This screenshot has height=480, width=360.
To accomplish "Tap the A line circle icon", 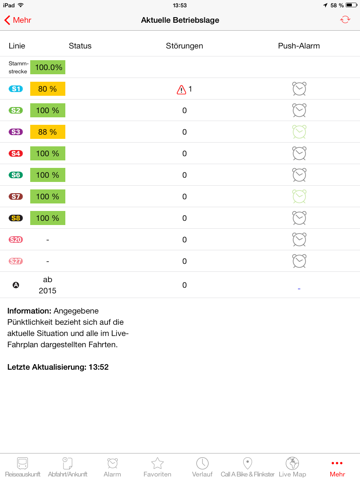I will tap(16, 285).
